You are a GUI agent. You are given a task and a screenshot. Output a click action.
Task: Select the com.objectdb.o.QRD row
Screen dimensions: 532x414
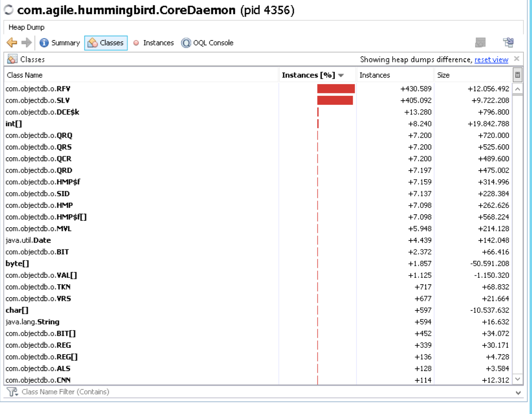258,170
